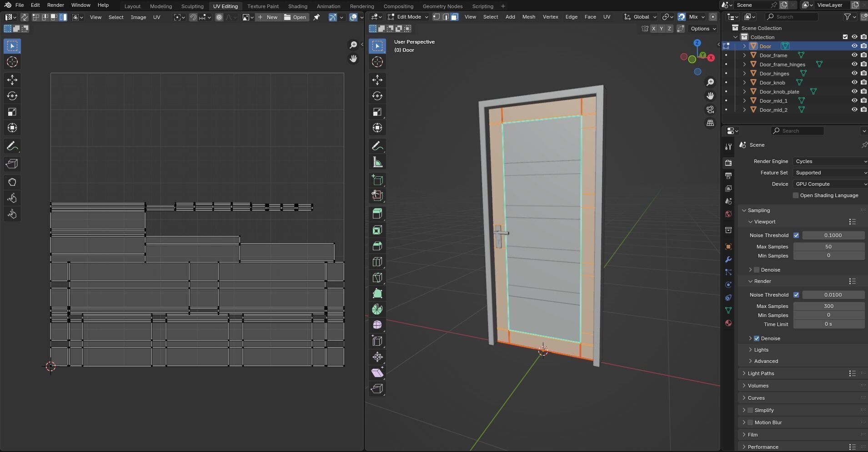Open the World properties tab

tap(728, 214)
